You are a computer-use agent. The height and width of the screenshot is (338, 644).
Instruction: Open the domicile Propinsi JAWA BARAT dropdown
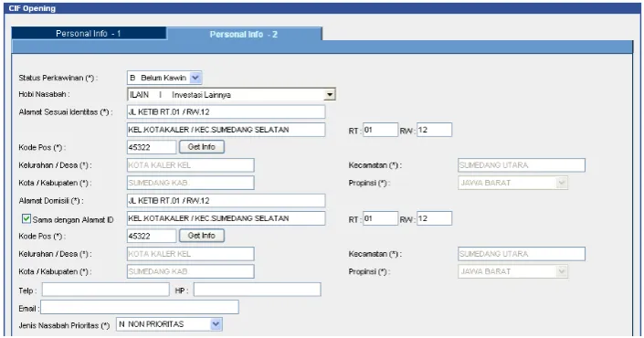pyautogui.click(x=513, y=271)
